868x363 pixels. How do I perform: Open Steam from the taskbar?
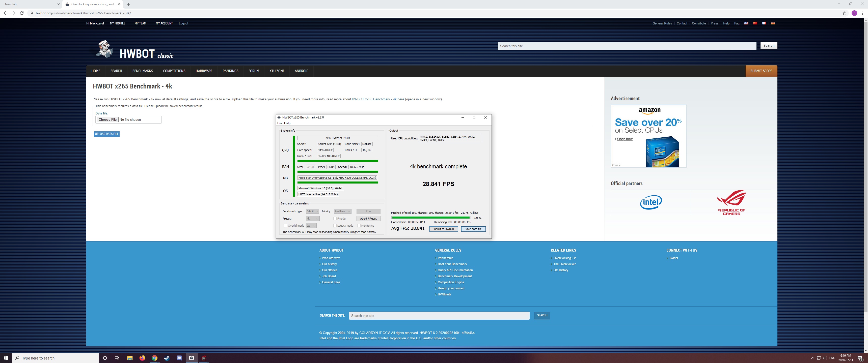coord(167,358)
